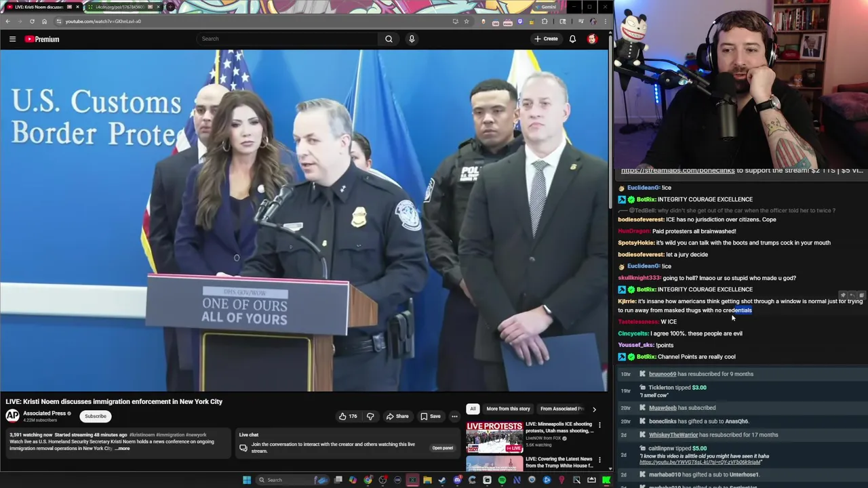Select More from this story chip

click(x=508, y=409)
